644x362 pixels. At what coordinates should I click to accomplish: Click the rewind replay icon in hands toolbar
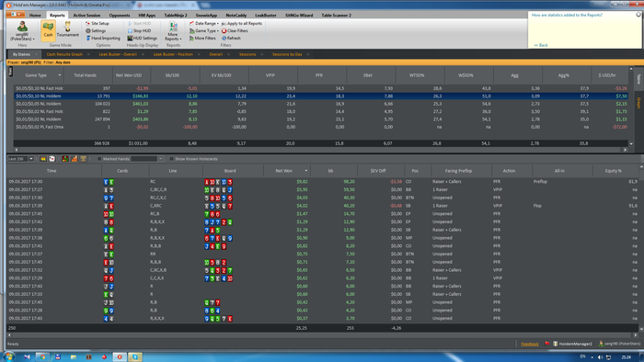click(43, 159)
